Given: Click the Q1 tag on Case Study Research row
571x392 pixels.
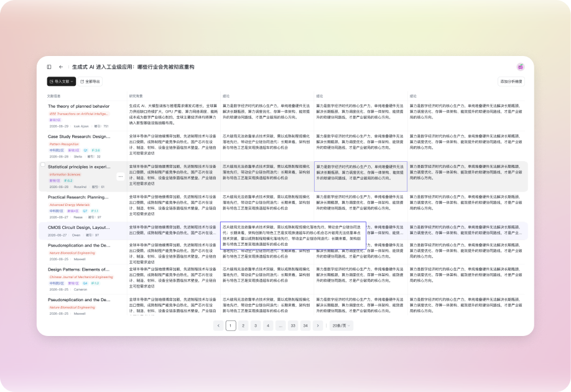Looking at the screenshot, I should (x=86, y=150).
